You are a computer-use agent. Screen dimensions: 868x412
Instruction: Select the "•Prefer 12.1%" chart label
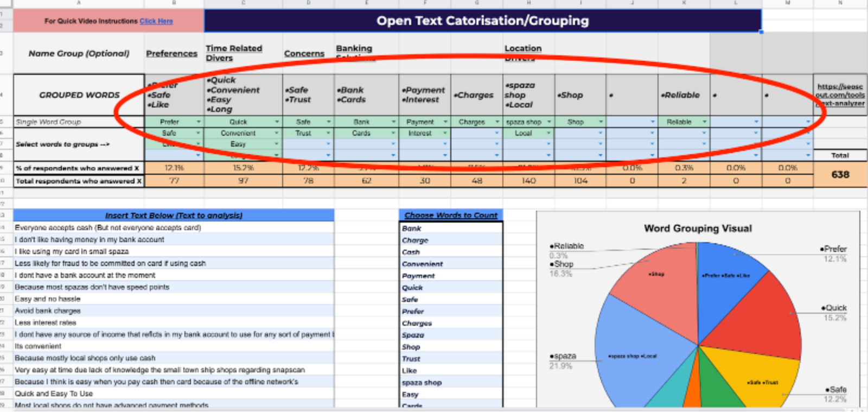834,253
